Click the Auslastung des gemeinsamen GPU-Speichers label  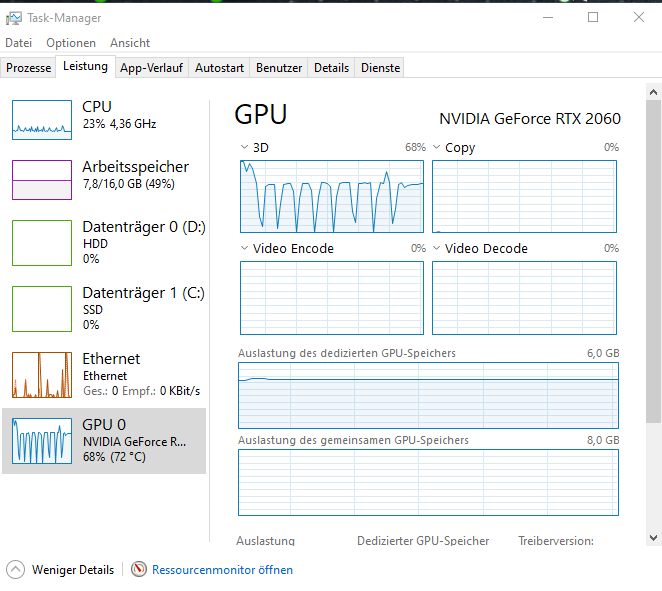pyautogui.click(x=353, y=440)
